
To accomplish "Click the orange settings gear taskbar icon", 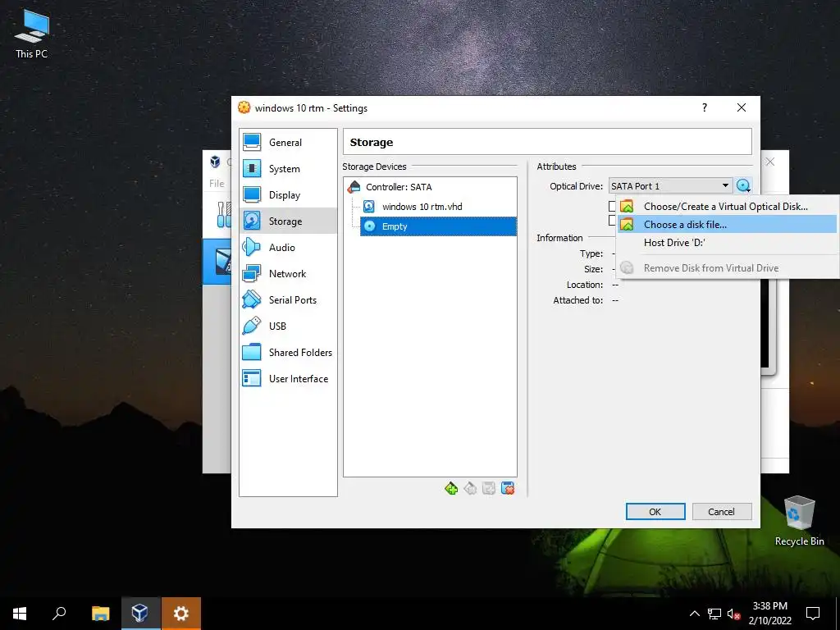I will [181, 614].
